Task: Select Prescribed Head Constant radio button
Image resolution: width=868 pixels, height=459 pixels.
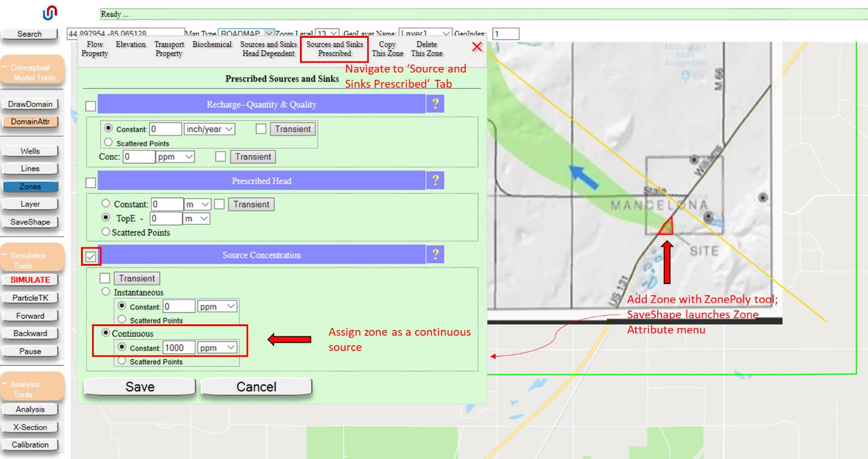Action: (x=106, y=204)
